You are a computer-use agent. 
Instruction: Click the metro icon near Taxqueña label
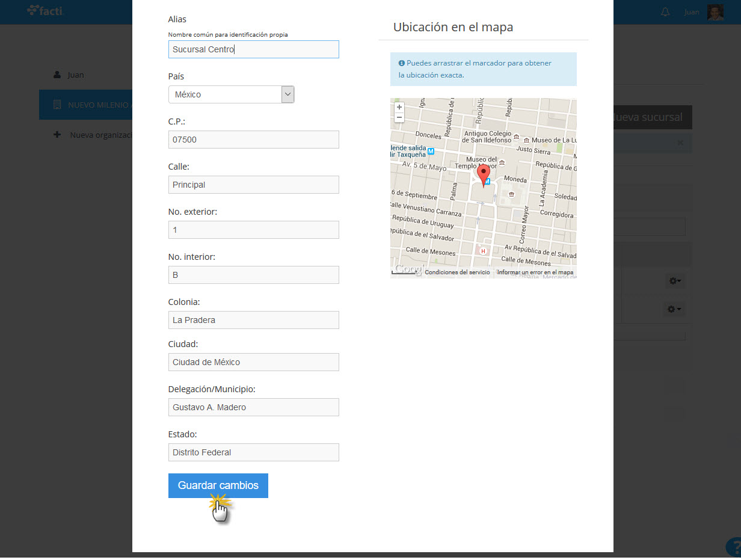tap(431, 152)
